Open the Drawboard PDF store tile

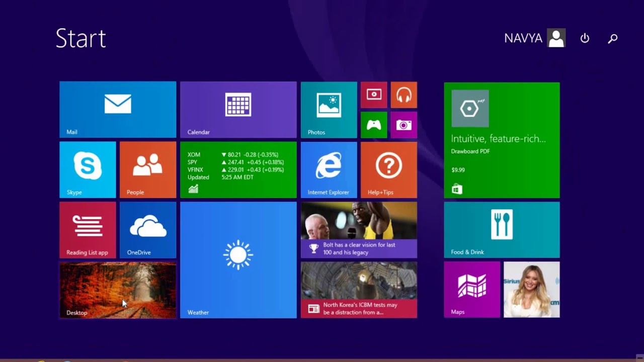click(x=502, y=140)
